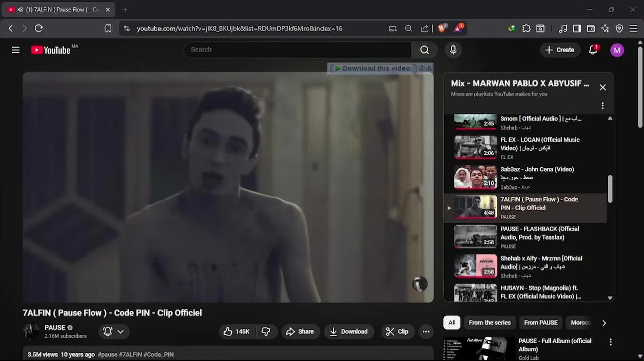Viewport: 644px width, 361px height.
Task: Open the Brave Wallet icon
Action: [591, 29]
